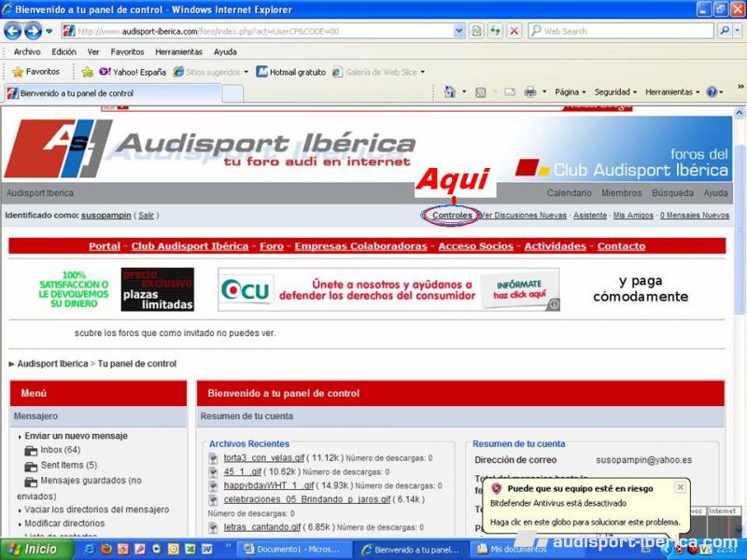Click the Miembros link
The image size is (747, 560).
[621, 193]
